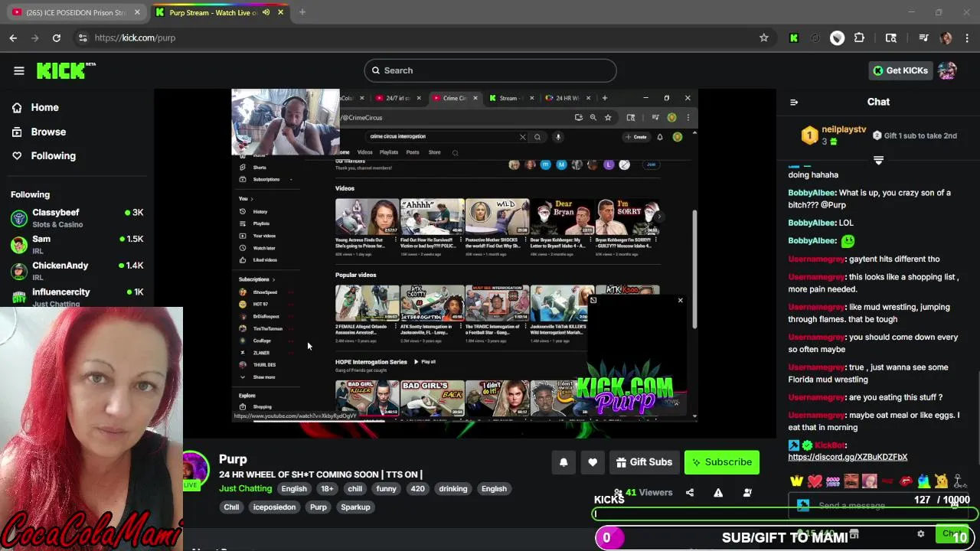Go to Home in sidebar
Image resolution: width=980 pixels, height=551 pixels.
point(44,108)
